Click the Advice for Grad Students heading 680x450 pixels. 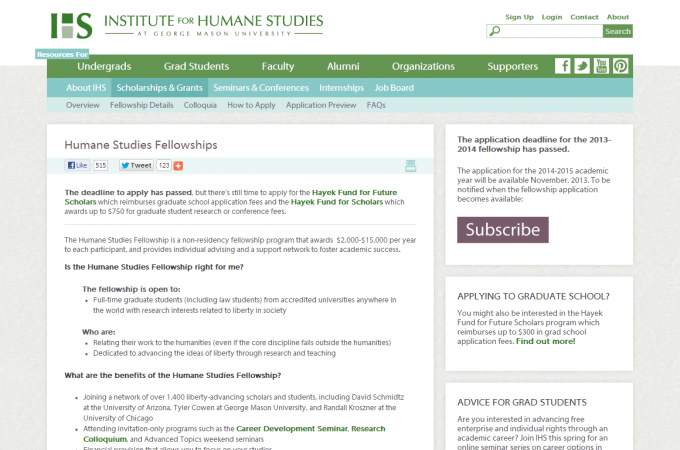(x=522, y=402)
